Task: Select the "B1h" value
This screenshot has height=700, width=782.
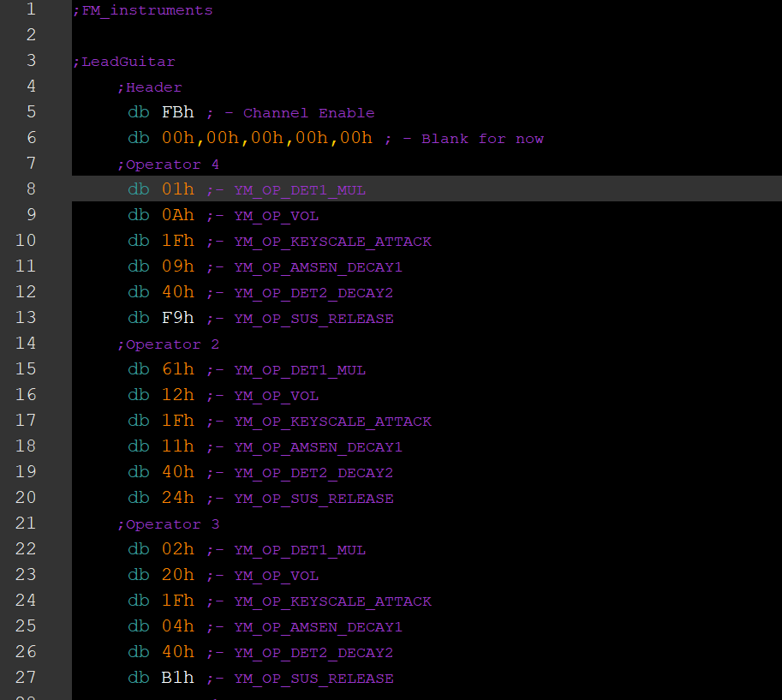Action: pyautogui.click(x=177, y=678)
